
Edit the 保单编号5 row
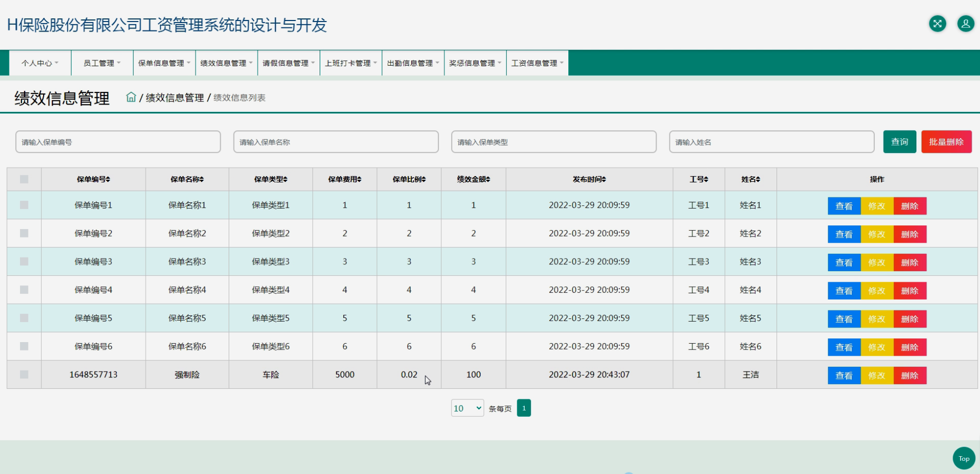coord(877,319)
